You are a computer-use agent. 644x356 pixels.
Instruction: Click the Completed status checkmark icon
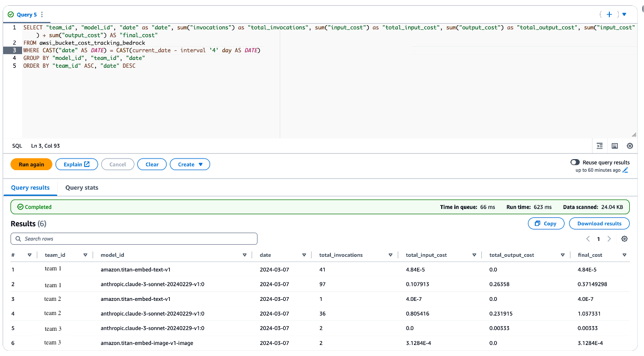22,207
